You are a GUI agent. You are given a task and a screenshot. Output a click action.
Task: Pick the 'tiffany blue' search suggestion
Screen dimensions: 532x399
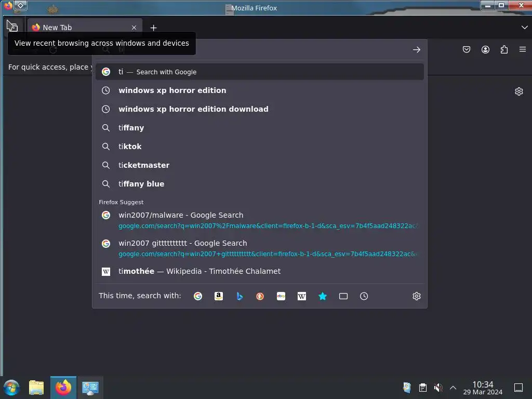(x=260, y=184)
